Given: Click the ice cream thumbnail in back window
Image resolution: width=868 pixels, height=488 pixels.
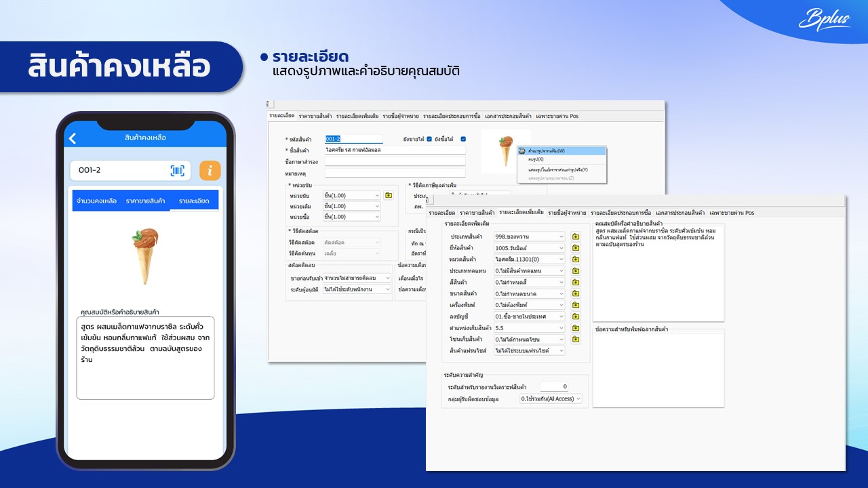Looking at the screenshot, I should point(505,150).
